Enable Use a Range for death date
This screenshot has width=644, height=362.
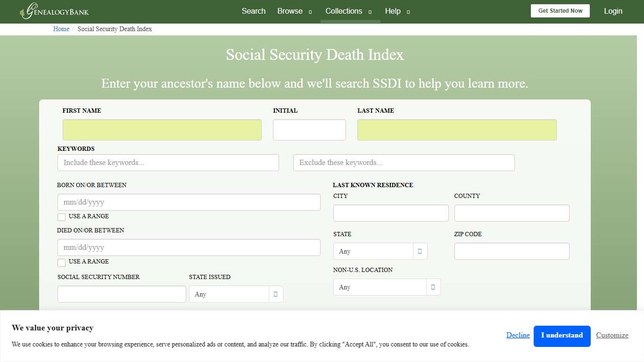[61, 262]
